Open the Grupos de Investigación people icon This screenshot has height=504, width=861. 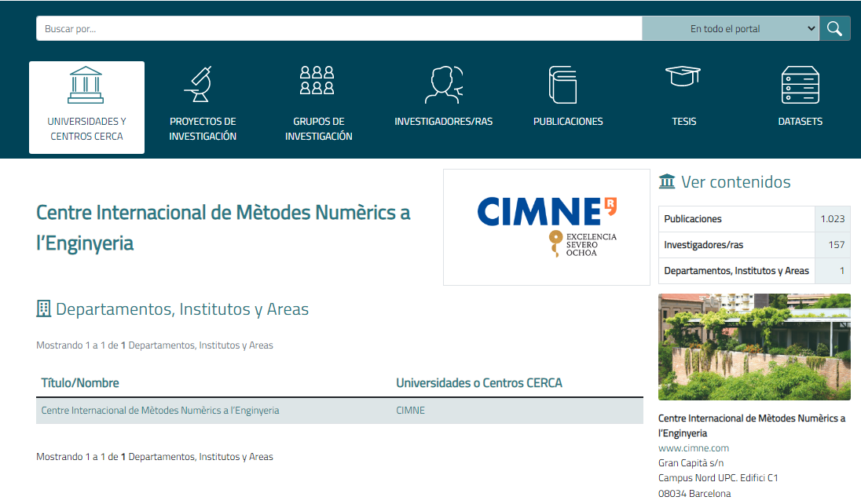tap(318, 80)
